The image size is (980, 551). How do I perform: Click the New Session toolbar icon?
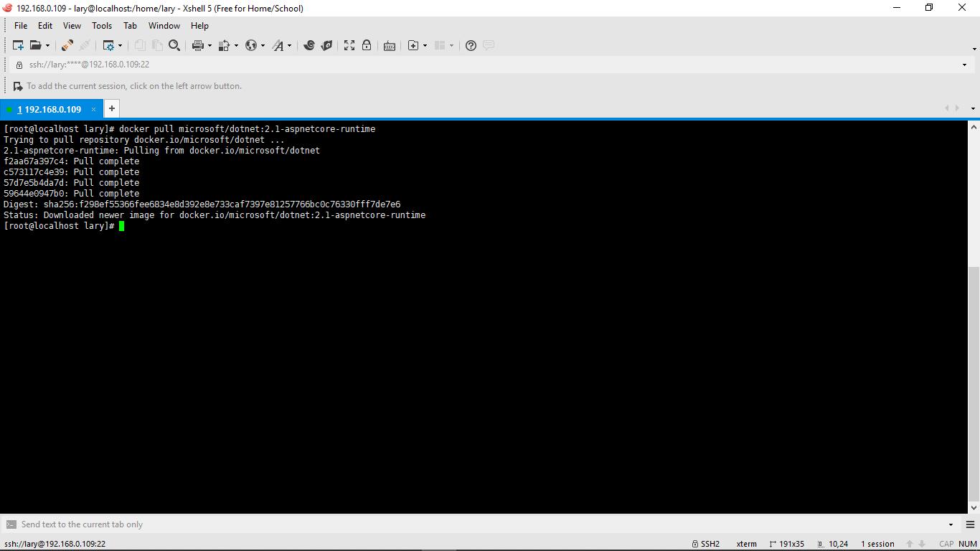tap(18, 45)
